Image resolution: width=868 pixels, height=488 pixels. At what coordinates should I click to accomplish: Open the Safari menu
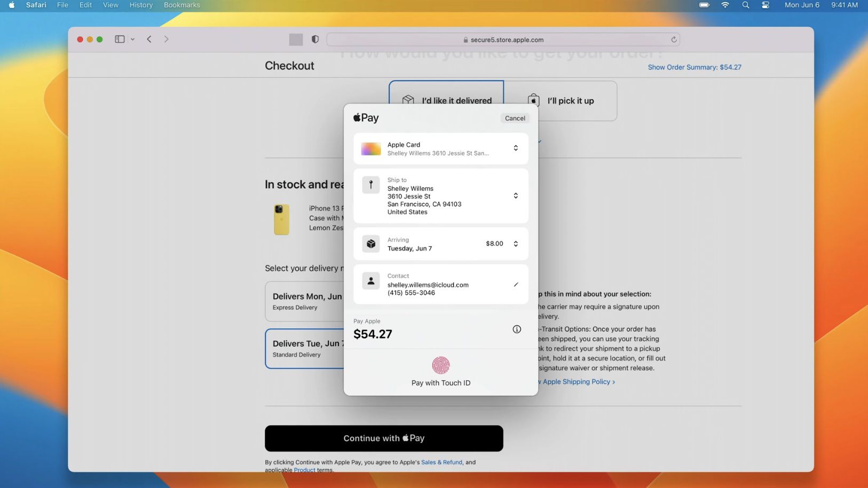point(36,5)
